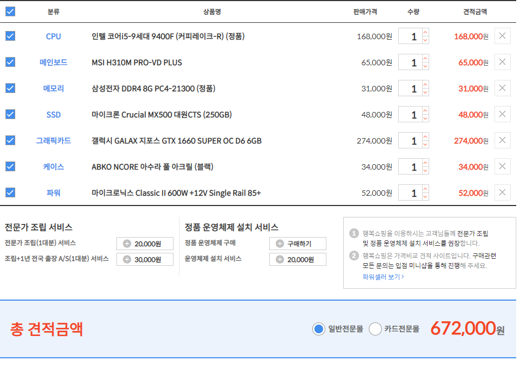The image size is (532, 392).
Task: Click product name 삼성전자 DDR4 8G PC4-21300
Action: click(153, 89)
